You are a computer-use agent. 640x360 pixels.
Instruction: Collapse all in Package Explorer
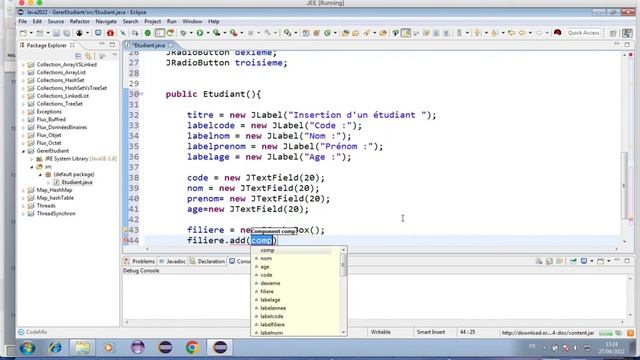click(x=78, y=56)
